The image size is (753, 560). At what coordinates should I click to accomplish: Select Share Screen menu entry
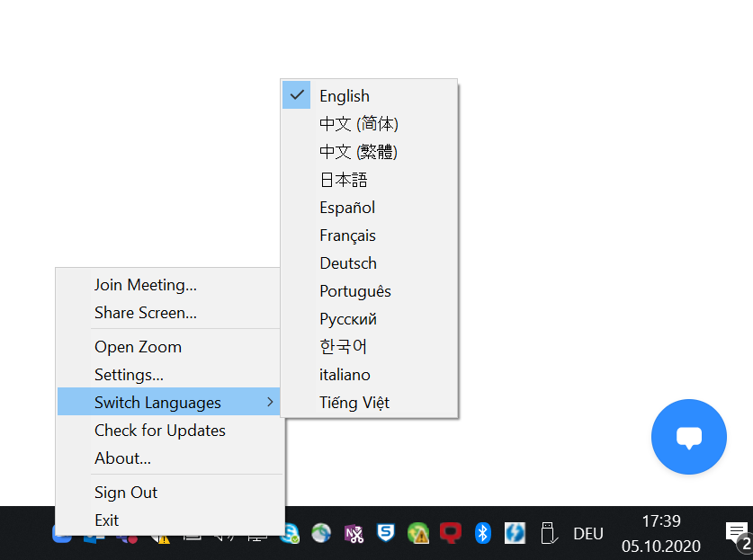[x=146, y=313]
